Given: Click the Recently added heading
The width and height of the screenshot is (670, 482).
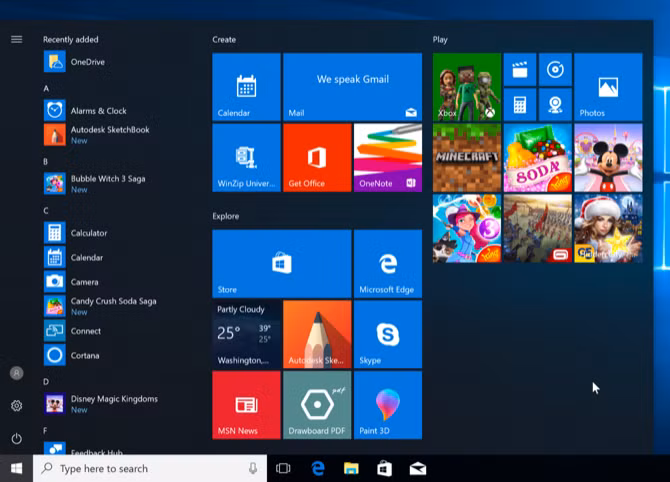Looking at the screenshot, I should click(x=71, y=39).
